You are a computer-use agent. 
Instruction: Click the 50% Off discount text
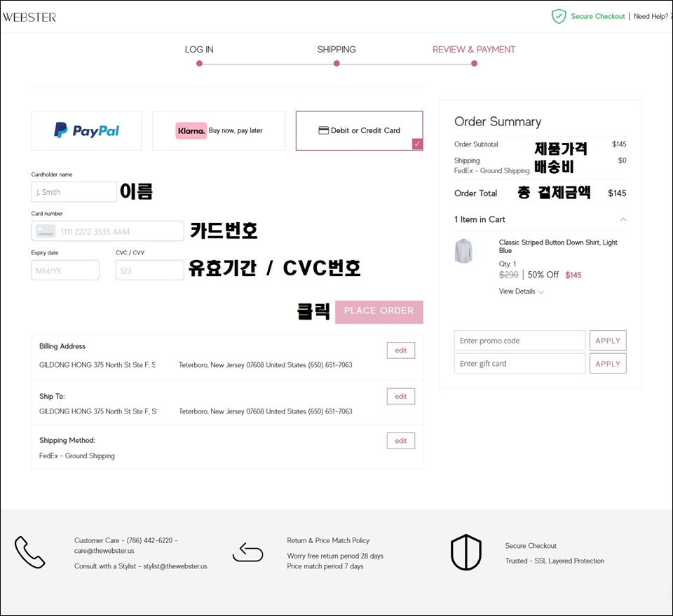pos(543,275)
